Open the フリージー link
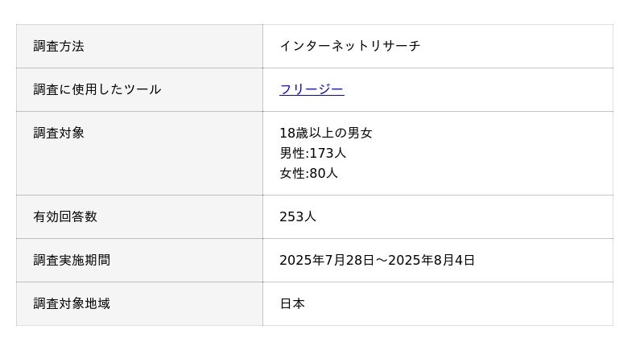 click(x=312, y=89)
